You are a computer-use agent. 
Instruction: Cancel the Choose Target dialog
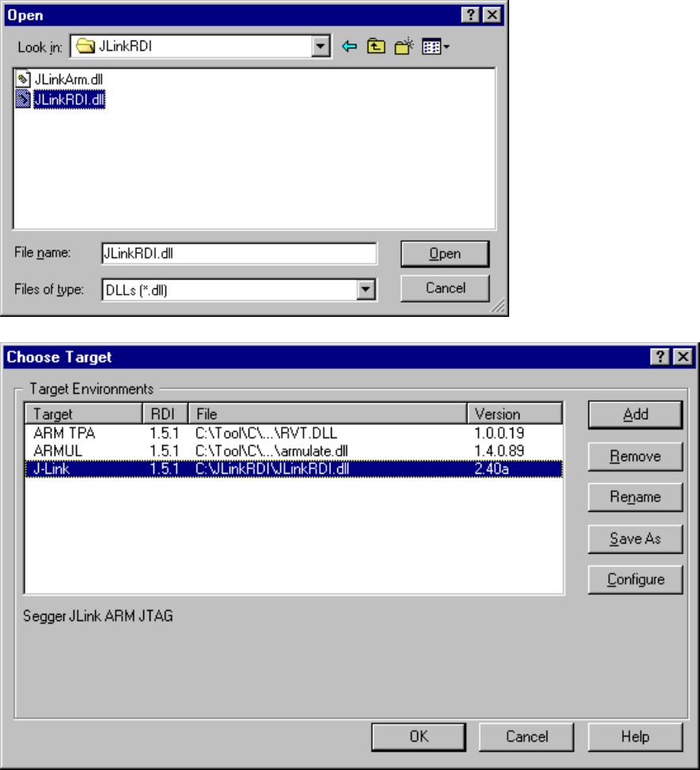click(x=527, y=737)
